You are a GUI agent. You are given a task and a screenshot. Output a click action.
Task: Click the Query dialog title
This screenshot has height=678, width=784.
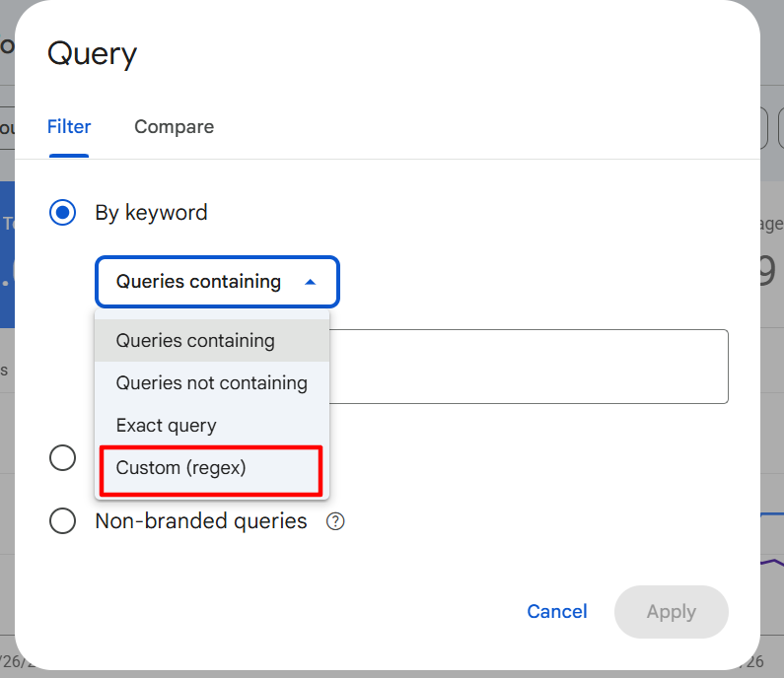92,54
